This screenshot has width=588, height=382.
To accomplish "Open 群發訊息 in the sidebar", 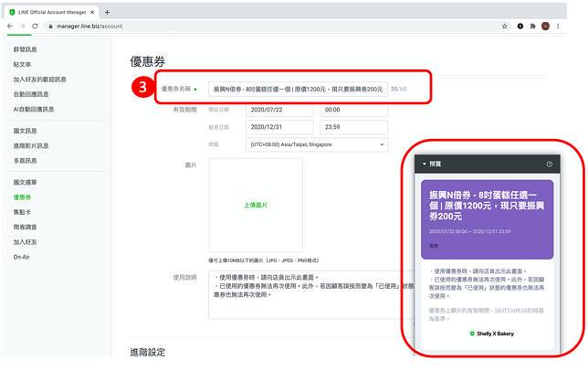I will coord(25,50).
